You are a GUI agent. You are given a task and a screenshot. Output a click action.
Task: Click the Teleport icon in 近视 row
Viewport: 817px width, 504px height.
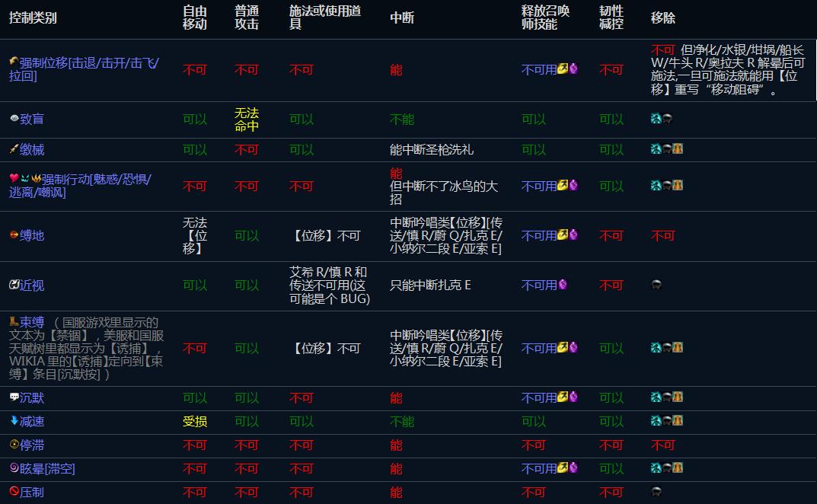pyautogui.click(x=563, y=285)
